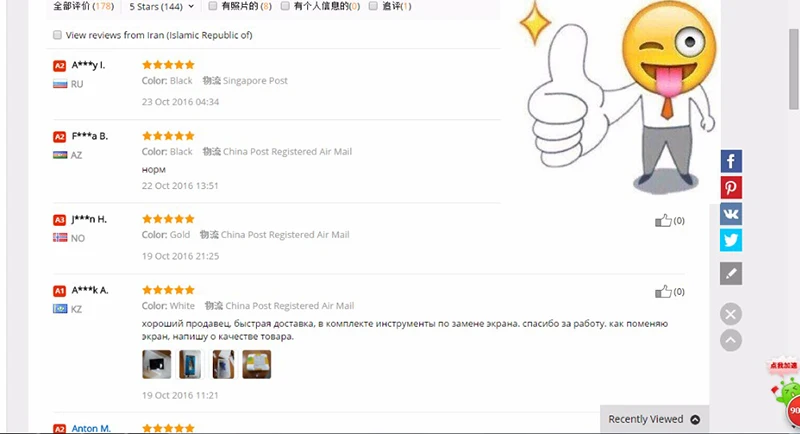Image resolution: width=800 pixels, height=434 pixels.
Task: Open reviewer Anton M.'s profile link
Action: (x=91, y=428)
